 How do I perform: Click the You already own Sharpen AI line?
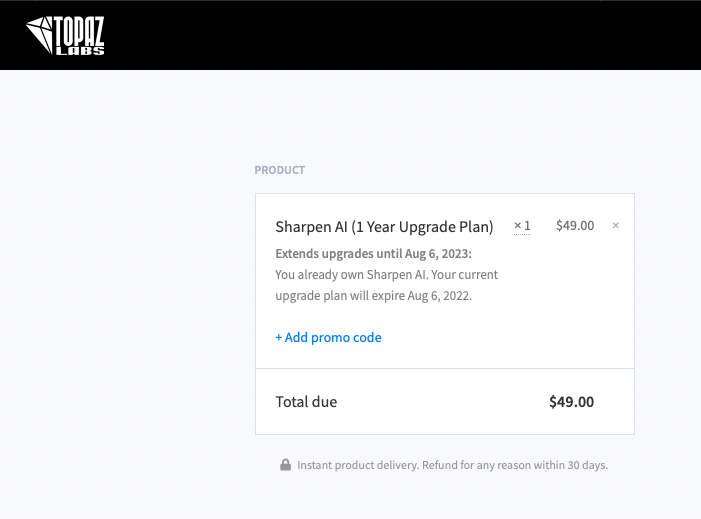click(386, 274)
